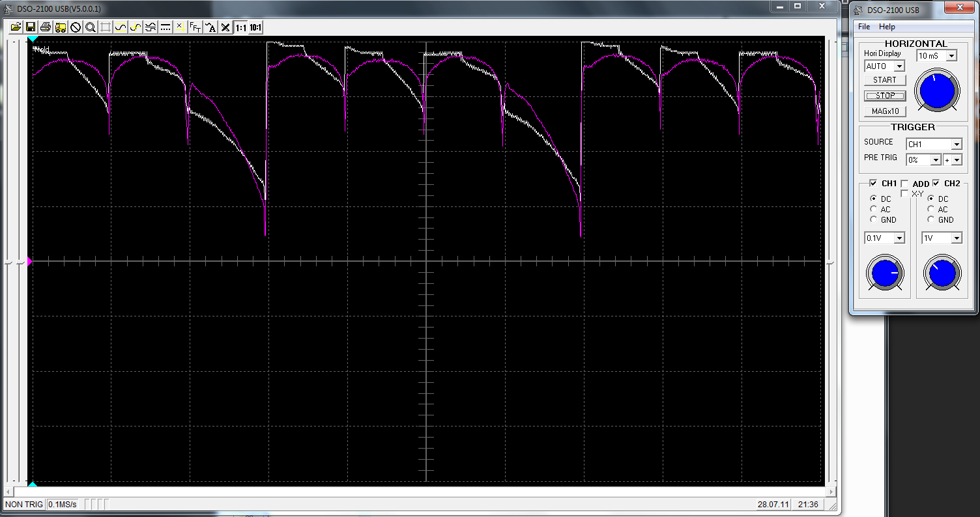
Task: Print the waveform with the printer icon
Action: (46, 27)
